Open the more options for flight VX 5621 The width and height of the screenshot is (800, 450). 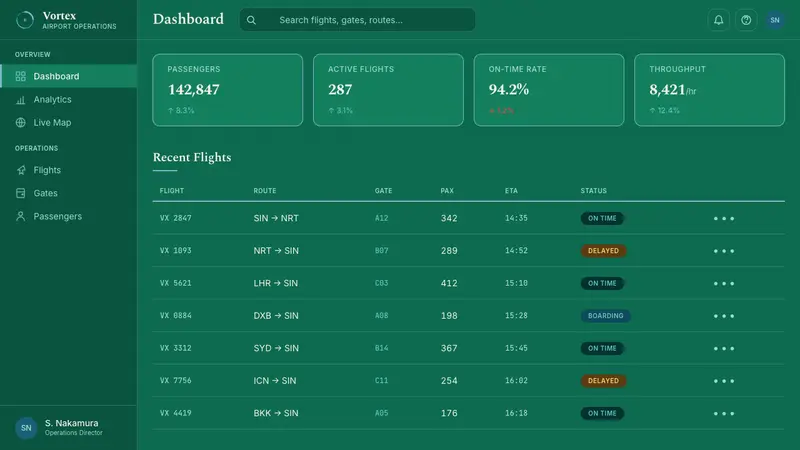(723, 283)
